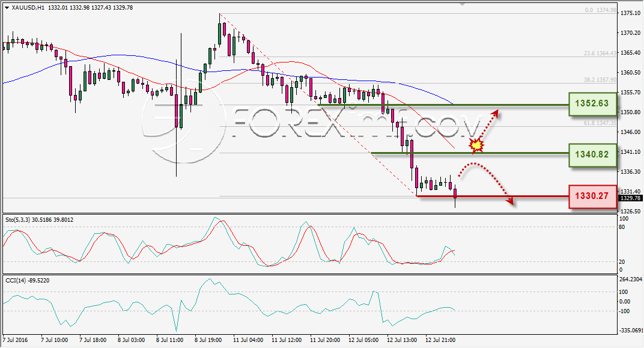Click the Sto(5,3,3) indicator label

click(40, 220)
